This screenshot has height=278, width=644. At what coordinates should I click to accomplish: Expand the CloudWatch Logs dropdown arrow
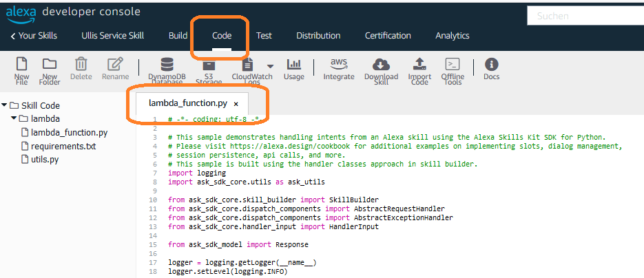[x=270, y=66]
